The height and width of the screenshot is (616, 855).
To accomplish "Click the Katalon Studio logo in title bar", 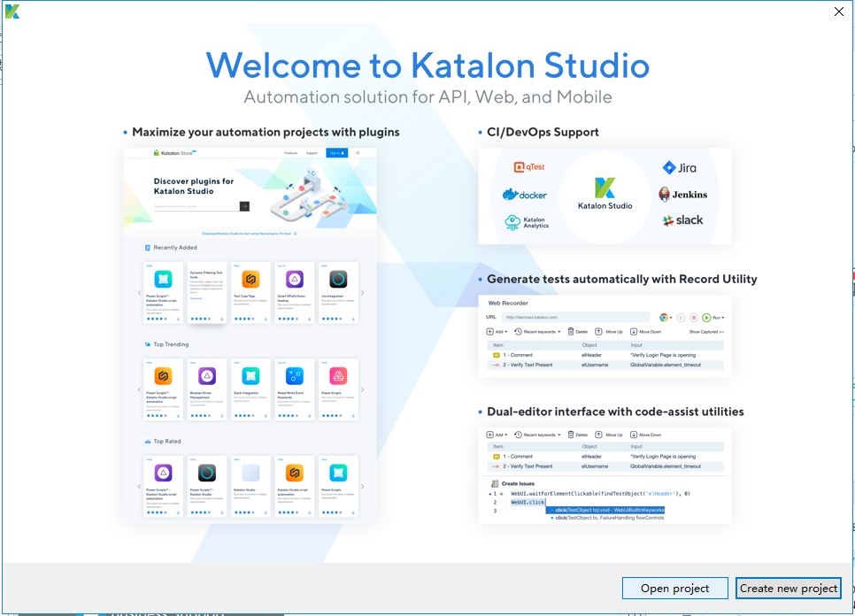I will pyautogui.click(x=11, y=11).
